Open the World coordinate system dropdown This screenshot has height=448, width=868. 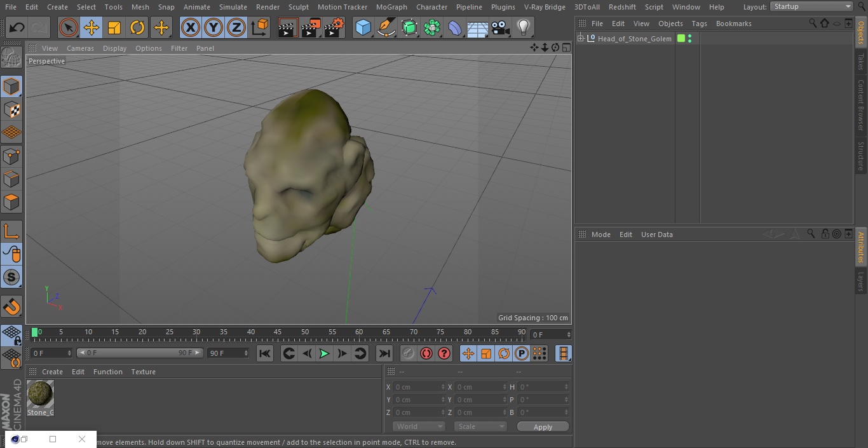point(419,426)
